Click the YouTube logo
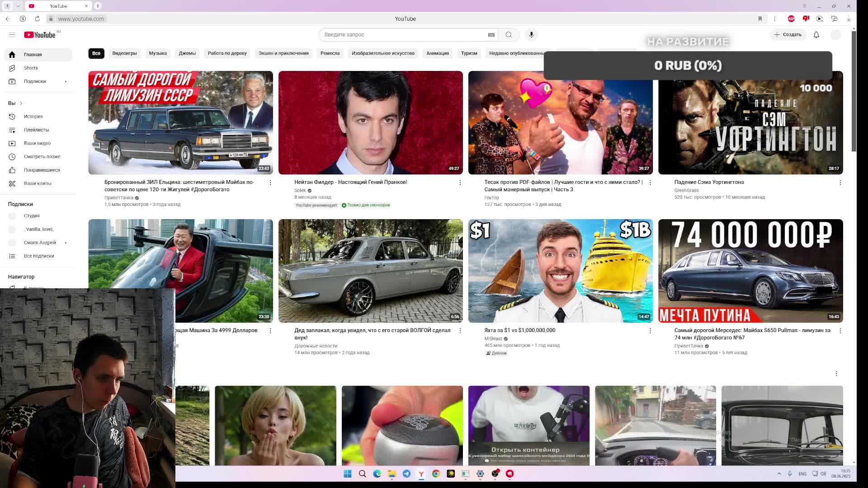Screen dimensions: 868x488 coord(40,35)
